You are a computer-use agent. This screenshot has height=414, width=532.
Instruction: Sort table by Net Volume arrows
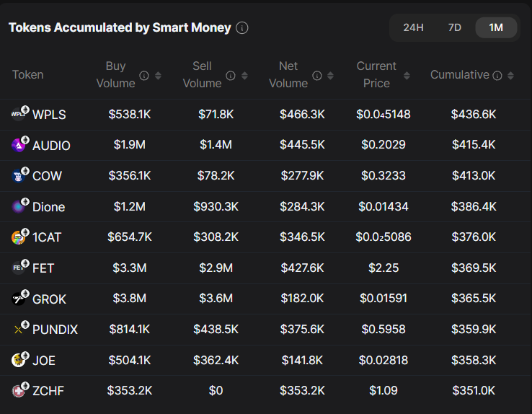click(x=330, y=75)
